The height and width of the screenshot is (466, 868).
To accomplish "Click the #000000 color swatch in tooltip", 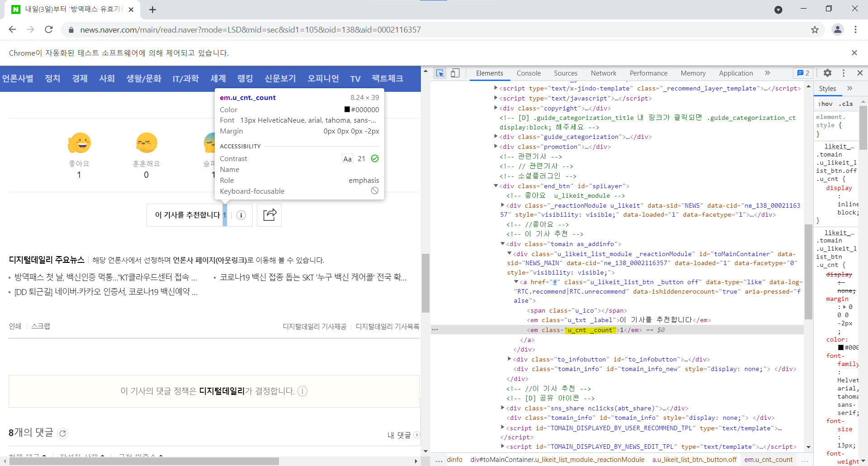I will tap(347, 109).
